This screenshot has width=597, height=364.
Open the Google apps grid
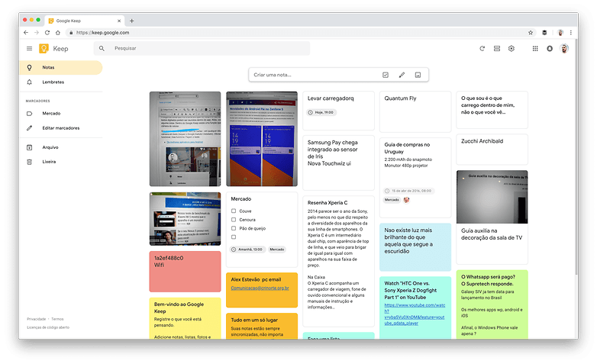(x=535, y=48)
